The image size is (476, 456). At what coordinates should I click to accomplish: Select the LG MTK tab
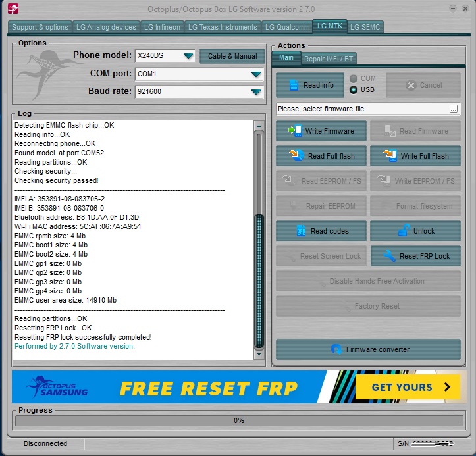click(330, 26)
